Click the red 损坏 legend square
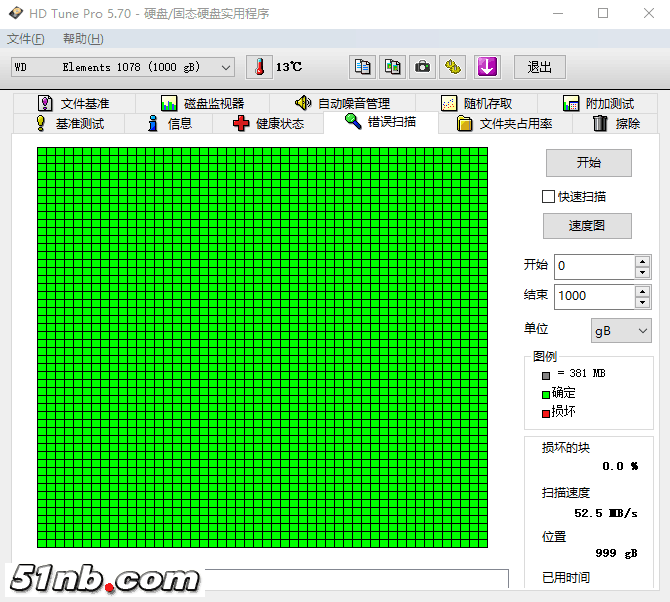 [x=546, y=414]
